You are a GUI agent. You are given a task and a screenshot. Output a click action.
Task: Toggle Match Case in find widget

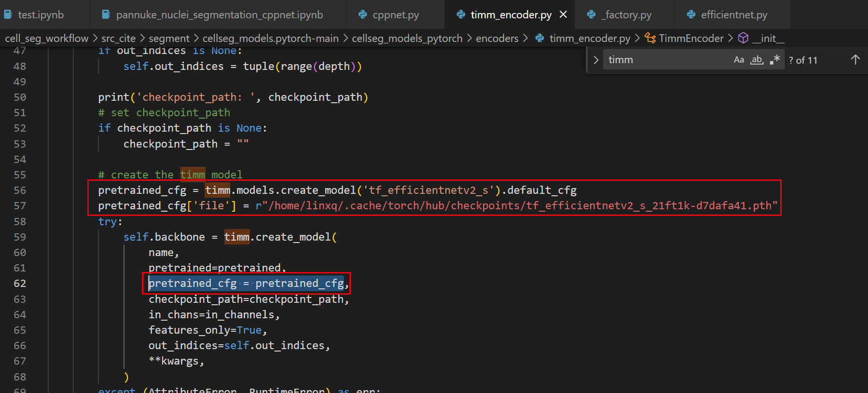coord(739,60)
